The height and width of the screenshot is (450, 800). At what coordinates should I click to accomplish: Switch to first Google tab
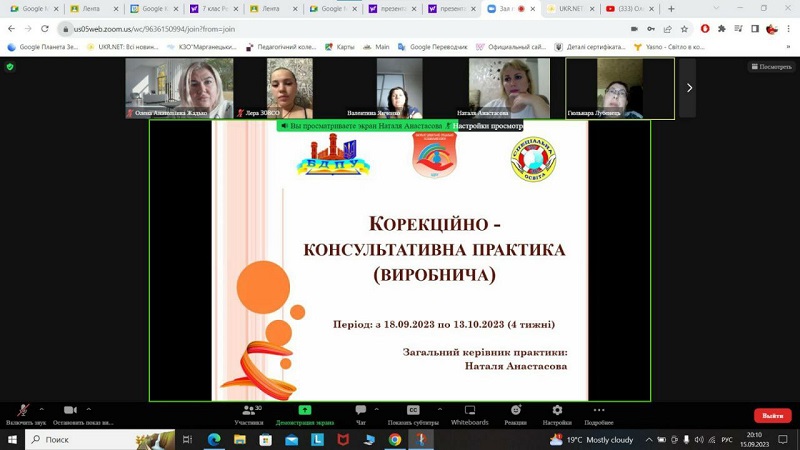pos(35,9)
